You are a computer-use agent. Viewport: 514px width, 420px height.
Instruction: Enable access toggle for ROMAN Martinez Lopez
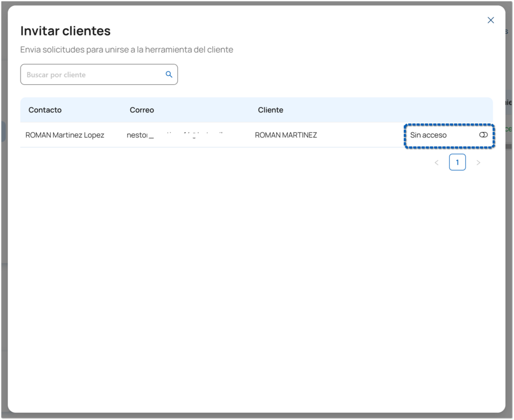483,135
